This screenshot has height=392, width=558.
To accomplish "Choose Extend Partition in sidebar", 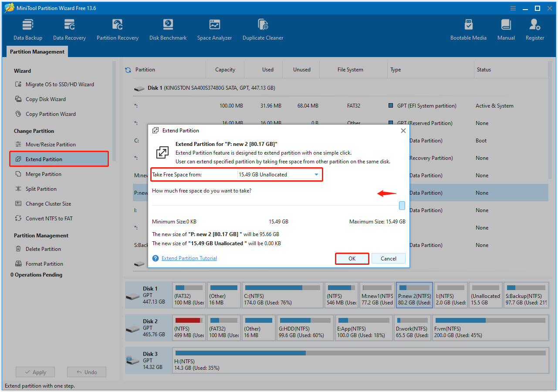I will pos(59,159).
